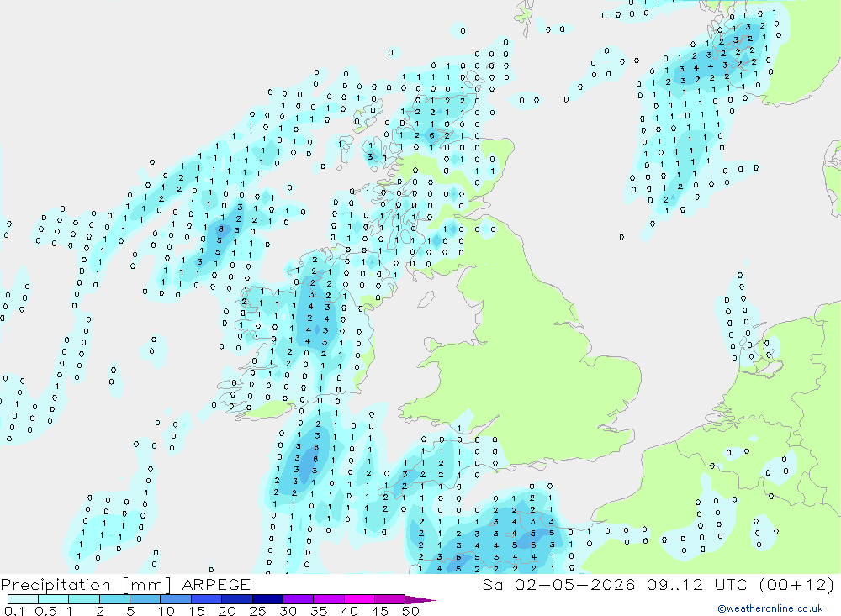Click the 0.5–1 mm legend color box
The image size is (841, 616).
click(54, 599)
